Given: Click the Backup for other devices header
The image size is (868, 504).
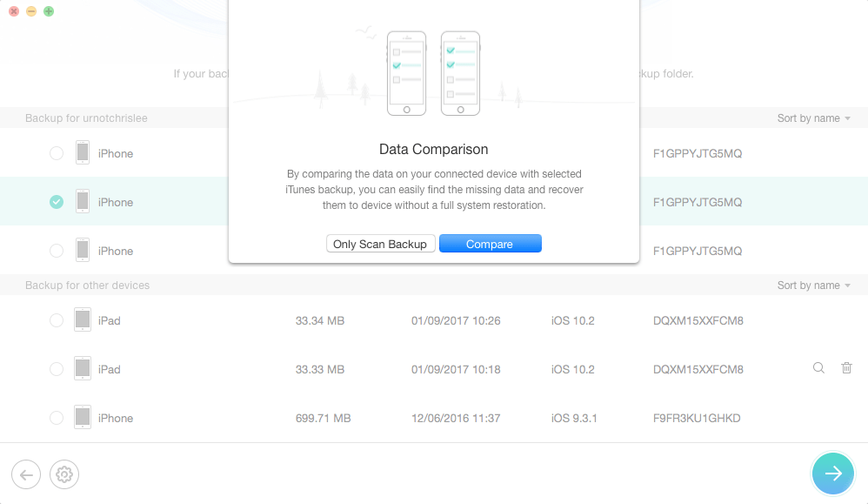Looking at the screenshot, I should [87, 286].
